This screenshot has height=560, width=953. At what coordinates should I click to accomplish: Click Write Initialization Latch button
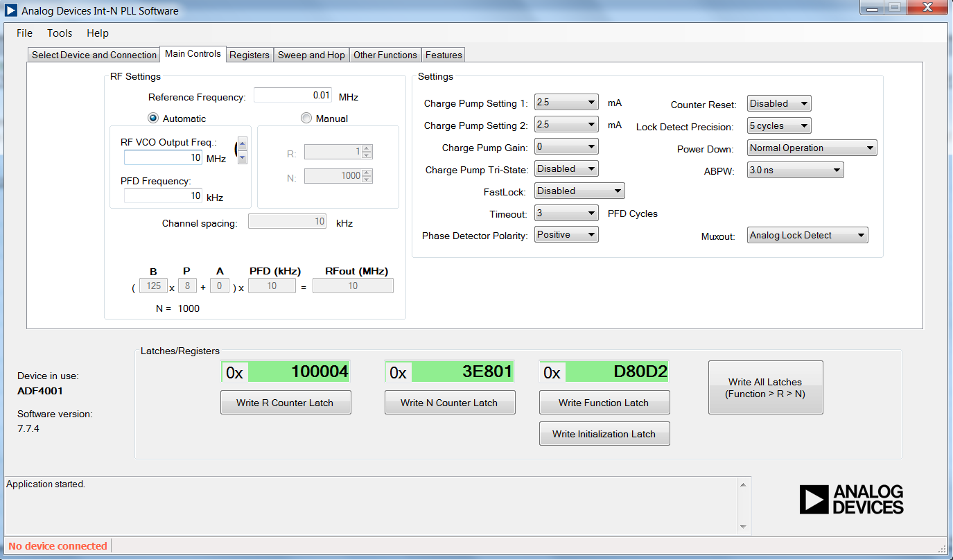tap(604, 434)
